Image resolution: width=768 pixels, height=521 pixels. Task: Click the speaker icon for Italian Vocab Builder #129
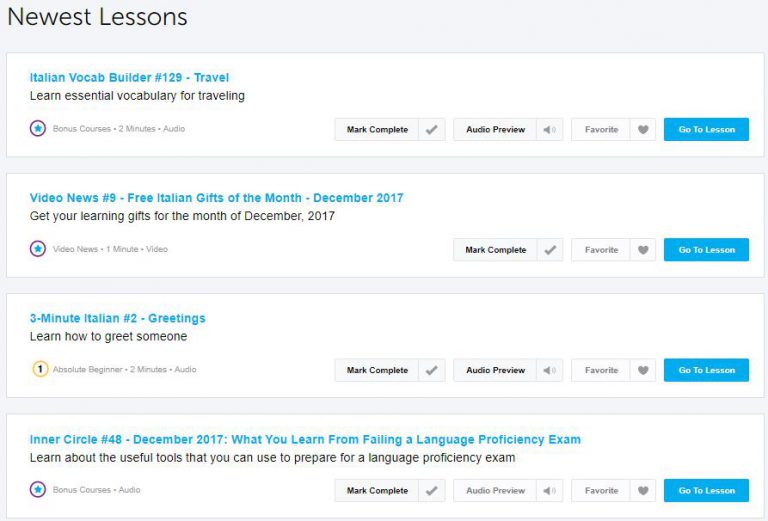coord(549,130)
